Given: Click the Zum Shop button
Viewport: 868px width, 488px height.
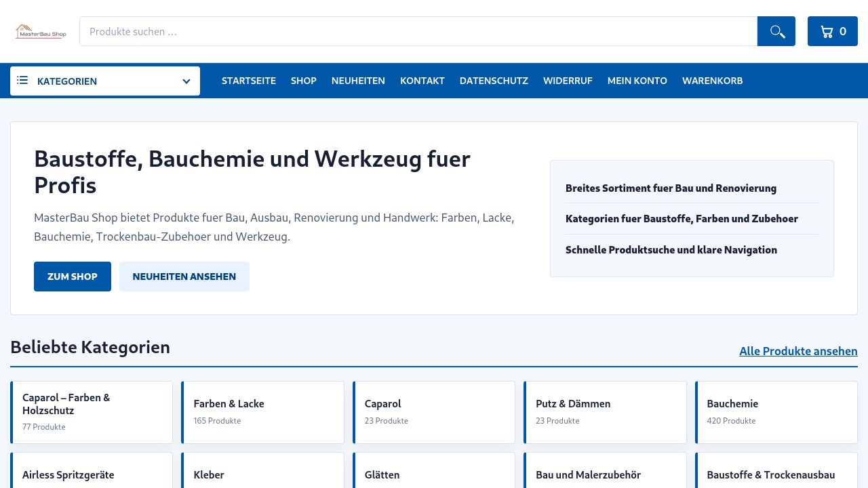Looking at the screenshot, I should [x=73, y=277].
